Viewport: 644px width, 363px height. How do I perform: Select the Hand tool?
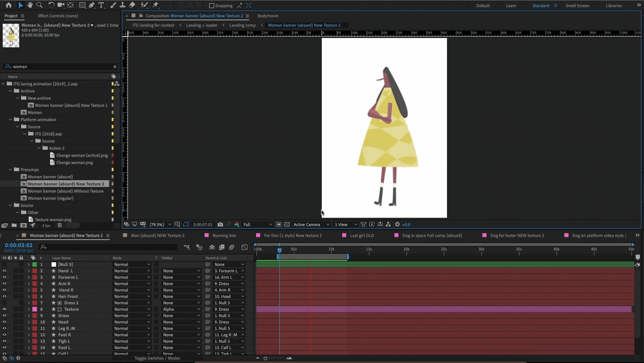30,5
